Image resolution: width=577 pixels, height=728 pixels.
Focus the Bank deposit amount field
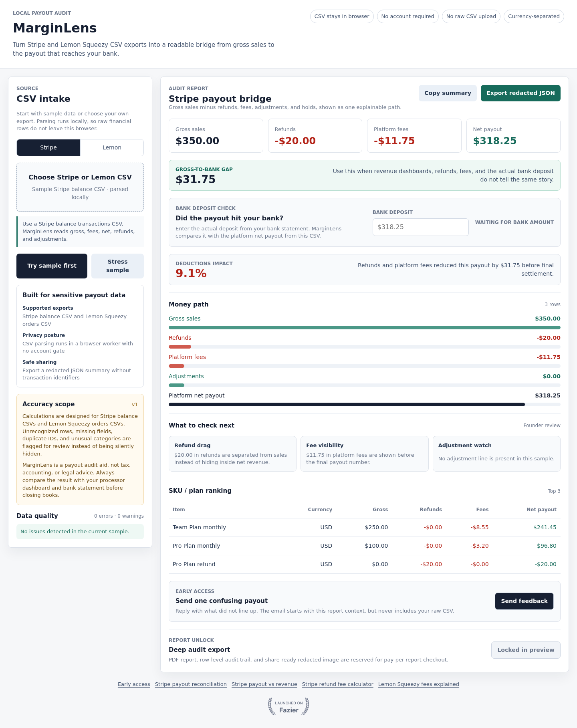point(421,227)
